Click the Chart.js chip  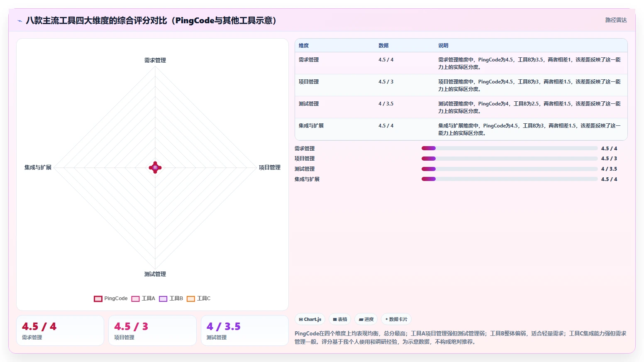310,319
